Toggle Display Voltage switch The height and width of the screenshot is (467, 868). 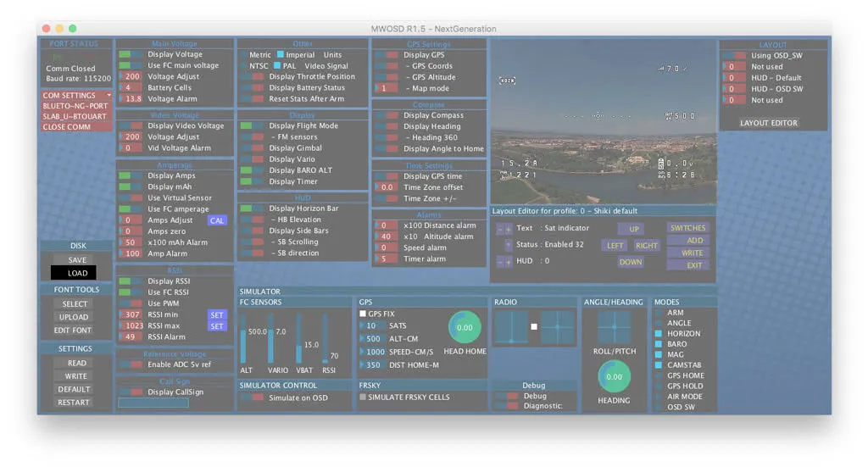click(131, 54)
